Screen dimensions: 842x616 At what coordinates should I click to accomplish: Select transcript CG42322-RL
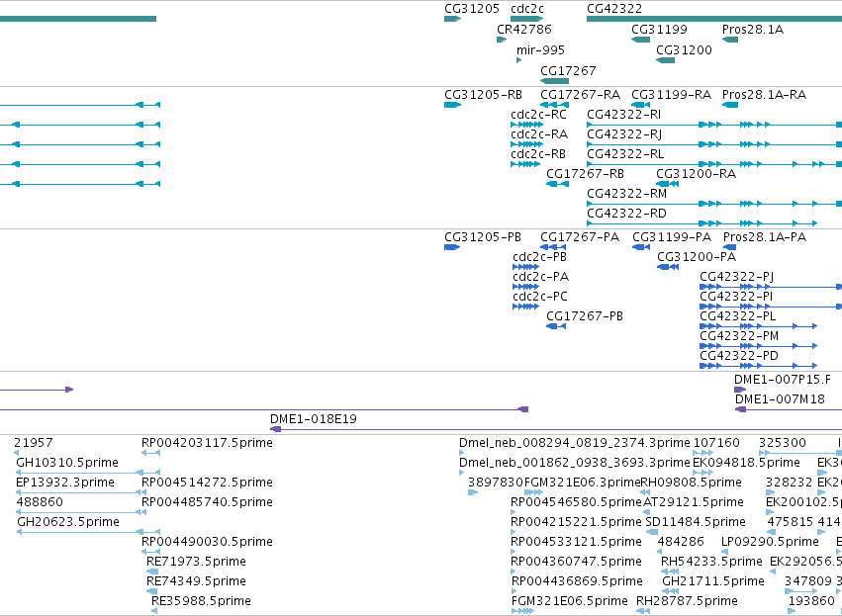[x=714, y=164]
